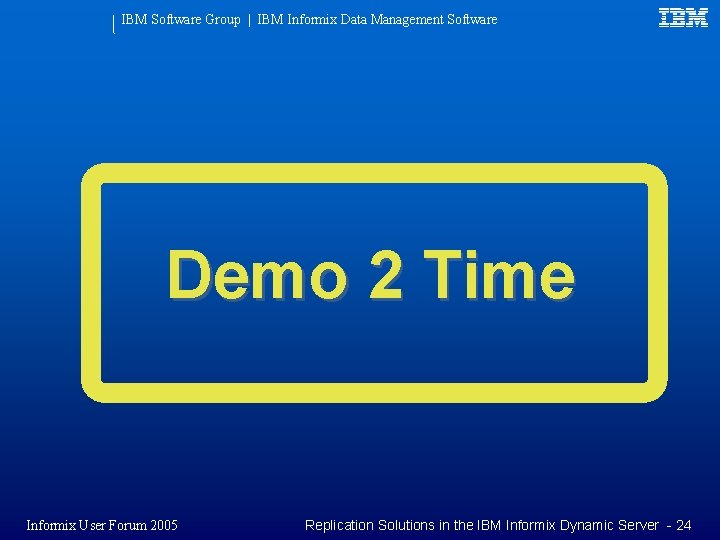This screenshot has height=540, width=720.
Task: Click the 'Replication Solutions in the IBM Informix Dynamic Server' footer
Action: (x=482, y=525)
